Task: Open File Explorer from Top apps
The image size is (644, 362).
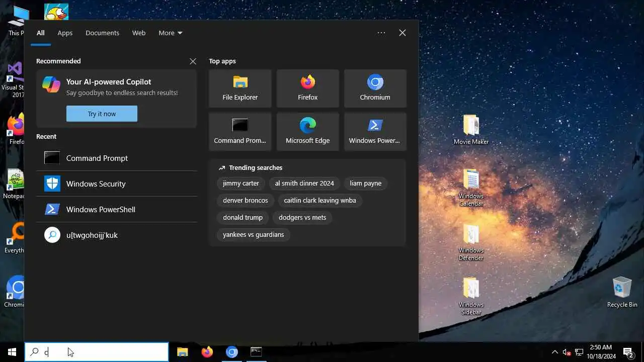Action: tap(240, 88)
